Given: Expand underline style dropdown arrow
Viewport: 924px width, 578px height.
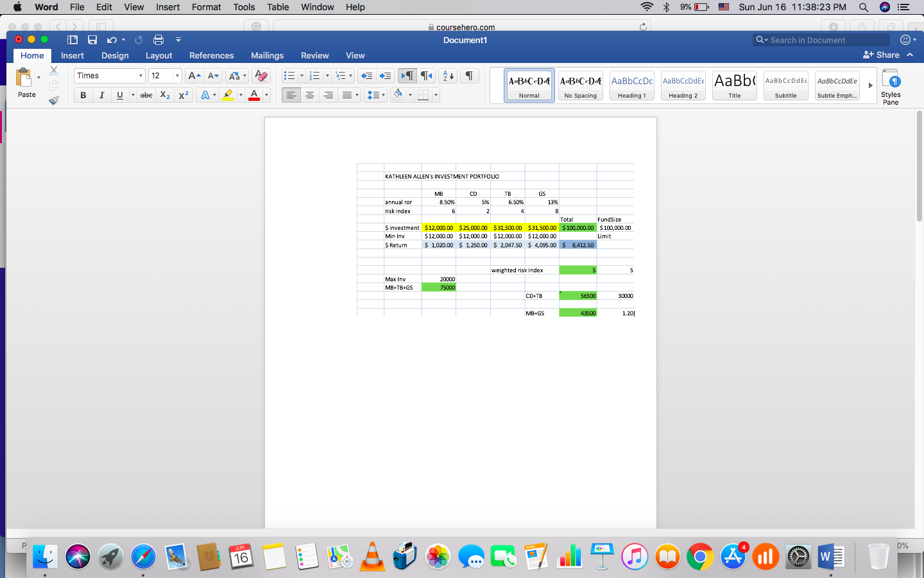Looking at the screenshot, I should click(x=133, y=95).
